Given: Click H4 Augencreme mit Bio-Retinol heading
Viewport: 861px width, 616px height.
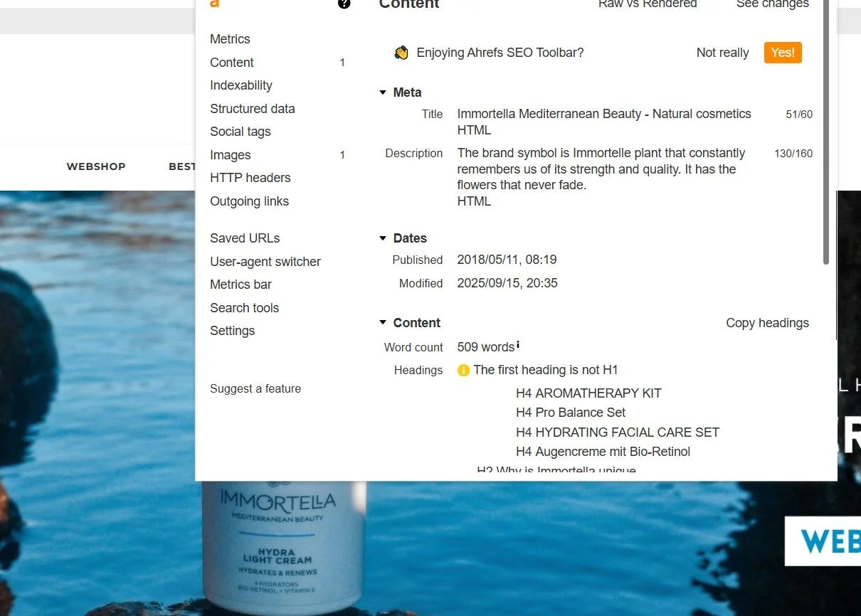Looking at the screenshot, I should pos(603,452).
